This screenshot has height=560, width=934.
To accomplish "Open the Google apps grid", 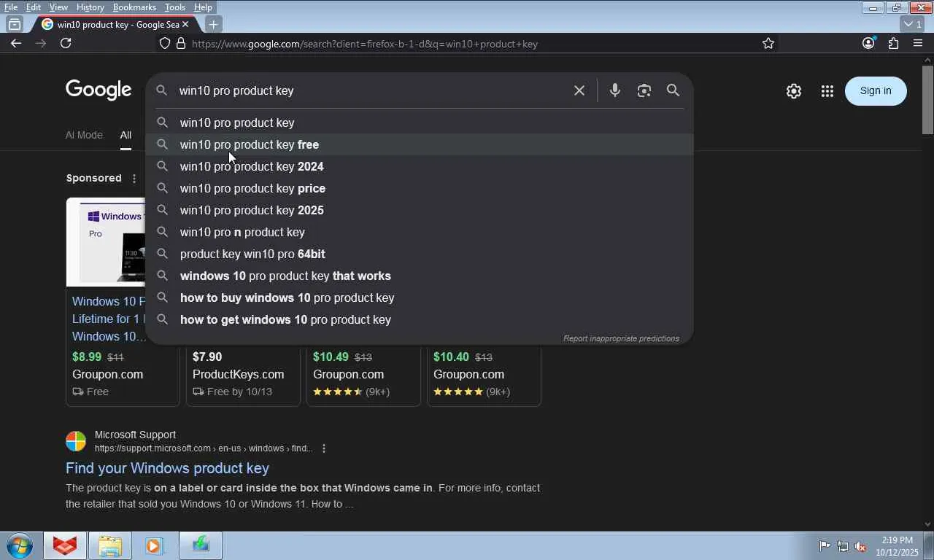I will coord(827,91).
